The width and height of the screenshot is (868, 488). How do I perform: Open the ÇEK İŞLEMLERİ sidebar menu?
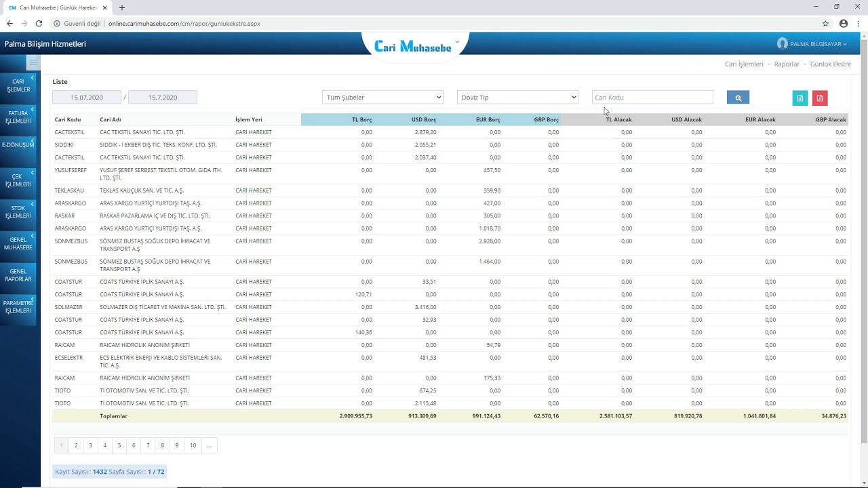[x=18, y=180]
